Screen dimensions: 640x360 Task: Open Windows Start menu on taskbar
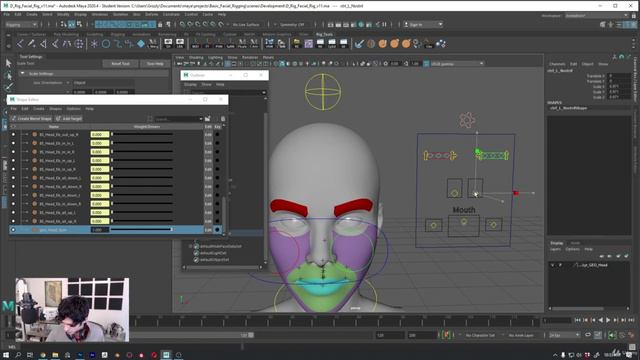click(6, 355)
